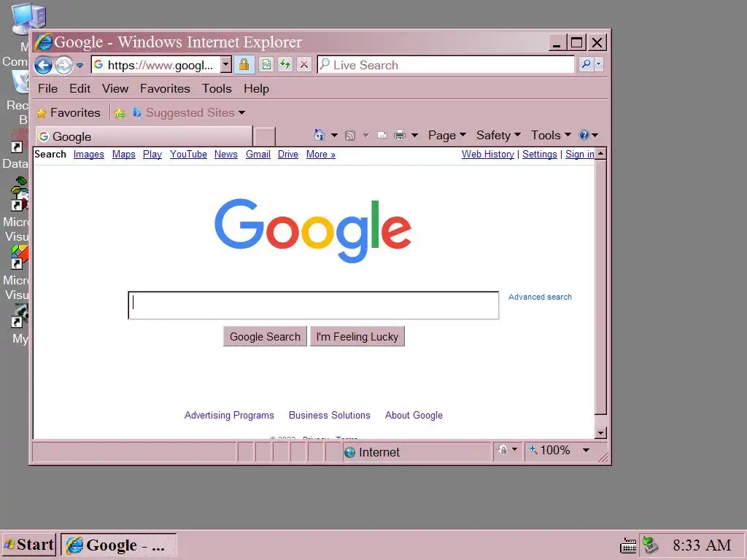Click About Google link
This screenshot has width=747, height=560.
pyautogui.click(x=414, y=415)
